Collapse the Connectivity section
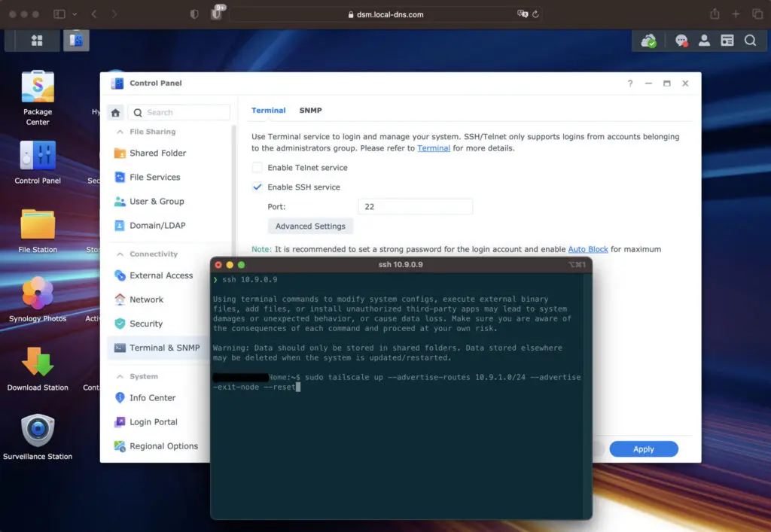The height and width of the screenshot is (532, 771). click(x=120, y=254)
